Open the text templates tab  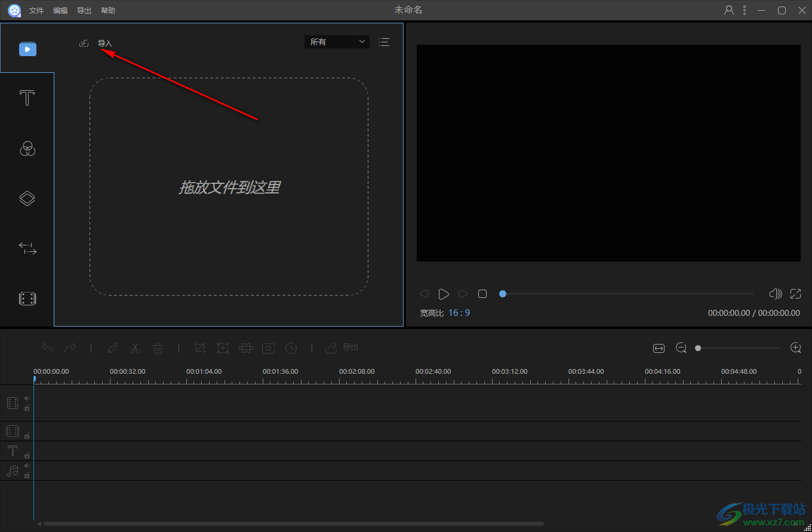pyautogui.click(x=27, y=98)
